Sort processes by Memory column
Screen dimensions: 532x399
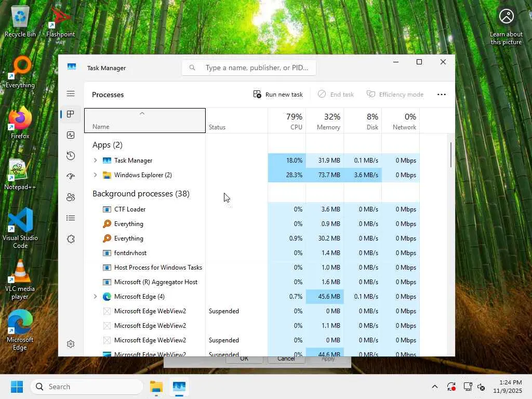pos(325,121)
